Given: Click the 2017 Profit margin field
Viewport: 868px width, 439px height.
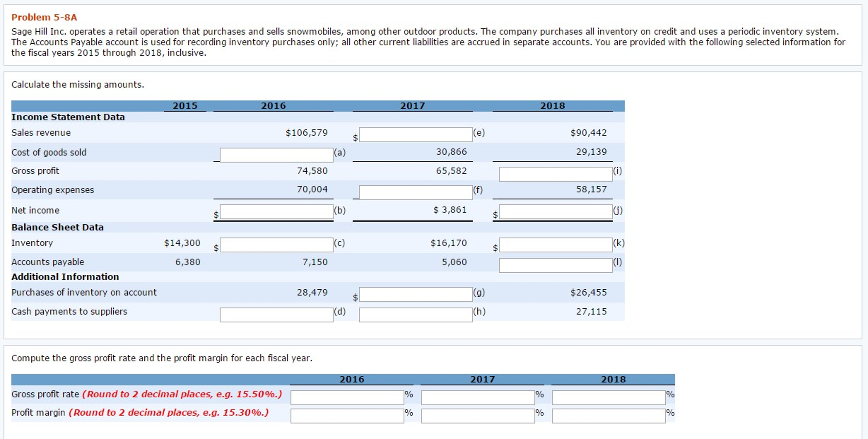Looking at the screenshot, I should pos(478,416).
